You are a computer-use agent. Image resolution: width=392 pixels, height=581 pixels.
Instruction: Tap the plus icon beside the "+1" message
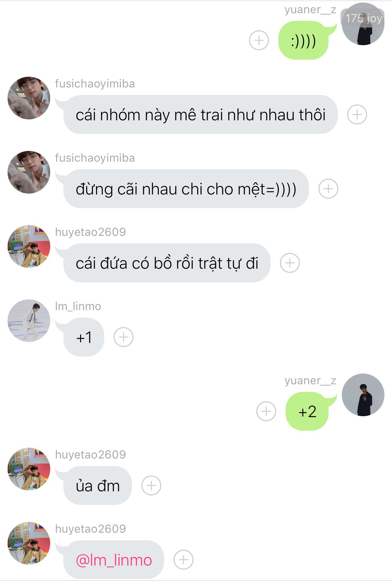(x=123, y=337)
